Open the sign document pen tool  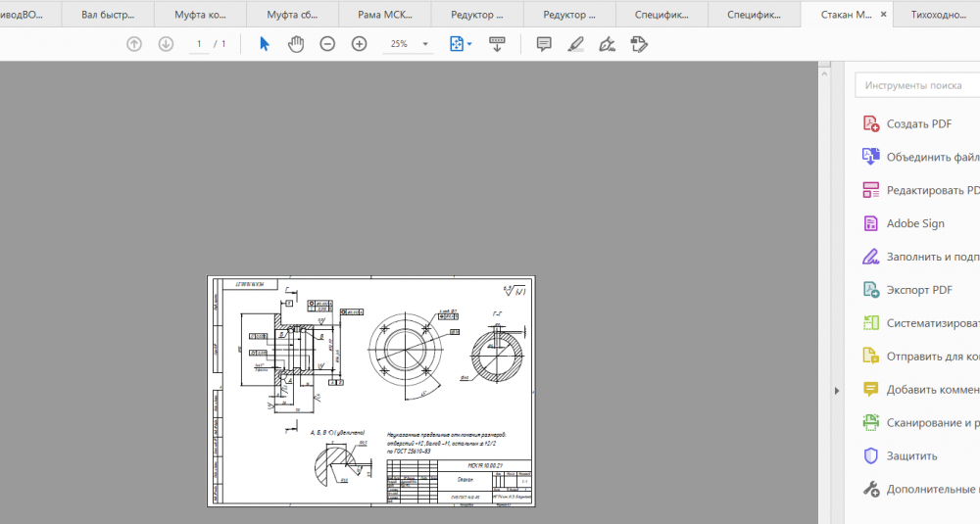click(607, 44)
